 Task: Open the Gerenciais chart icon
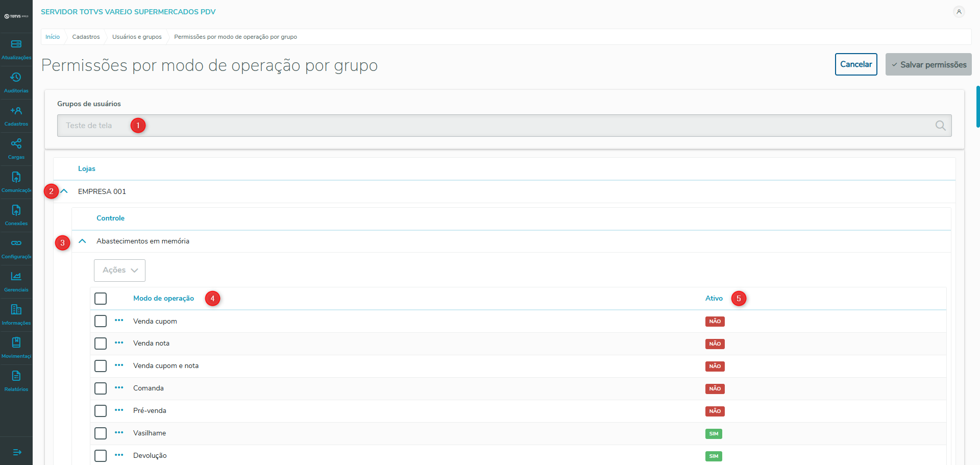pos(16,277)
